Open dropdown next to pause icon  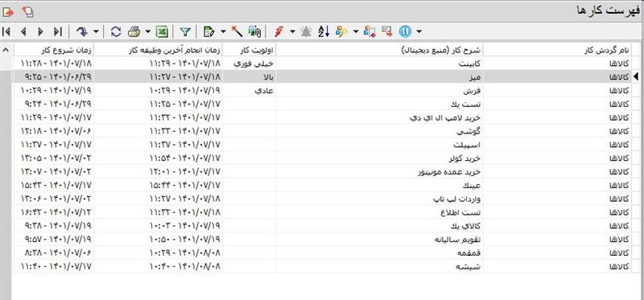click(x=419, y=31)
